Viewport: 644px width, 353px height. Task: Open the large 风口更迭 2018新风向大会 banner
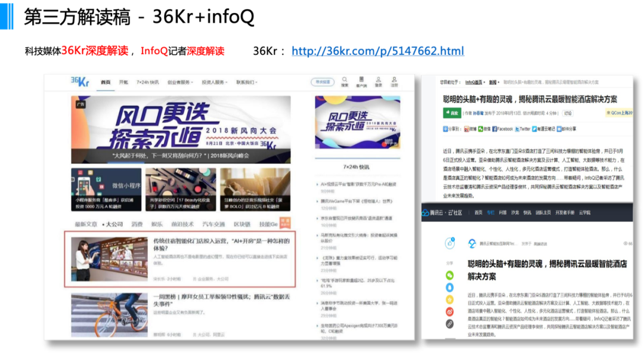pos(181,129)
